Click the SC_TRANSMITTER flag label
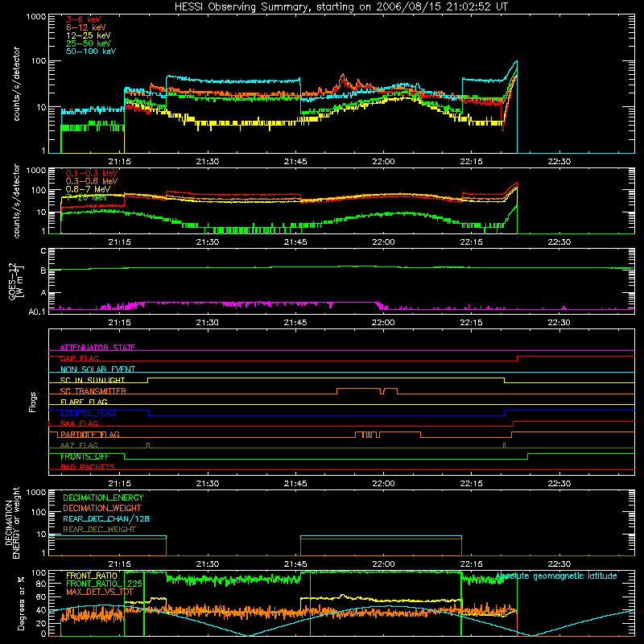 (93, 391)
